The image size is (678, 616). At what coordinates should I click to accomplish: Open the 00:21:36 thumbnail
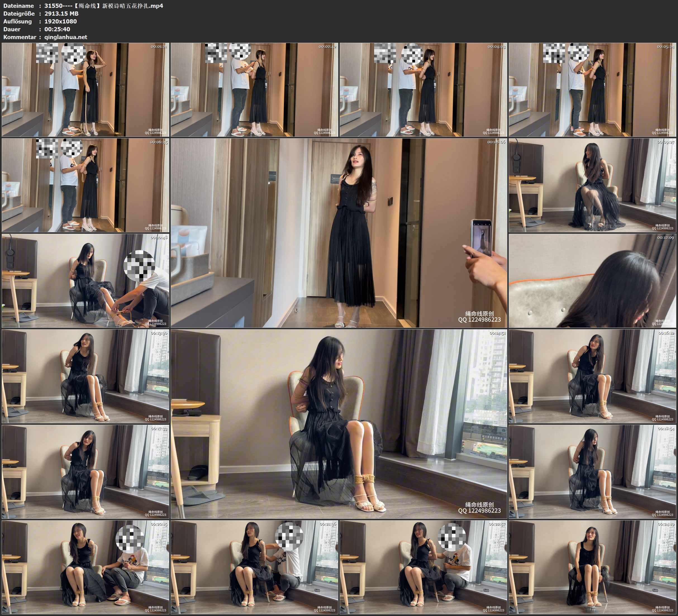(x=254, y=568)
